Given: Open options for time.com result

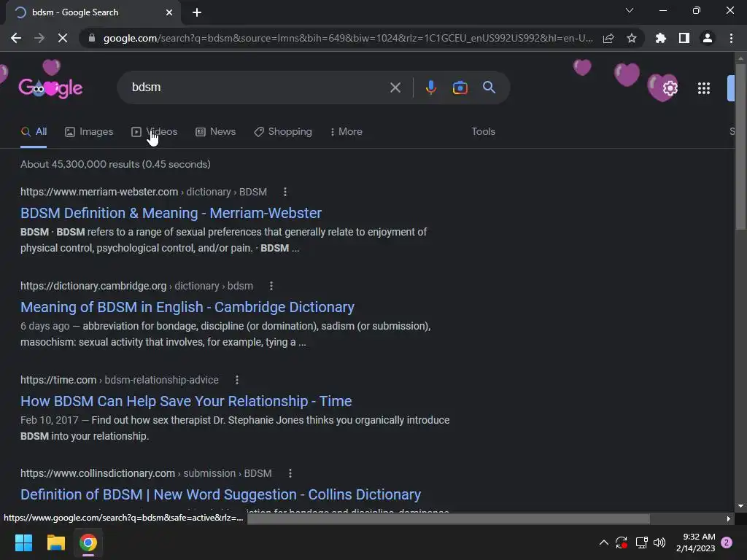Looking at the screenshot, I should coord(237,380).
